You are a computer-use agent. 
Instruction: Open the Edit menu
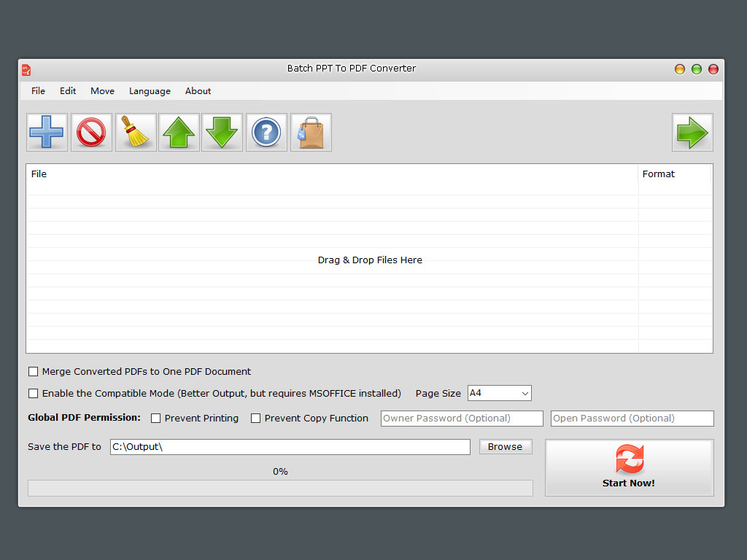tap(68, 91)
